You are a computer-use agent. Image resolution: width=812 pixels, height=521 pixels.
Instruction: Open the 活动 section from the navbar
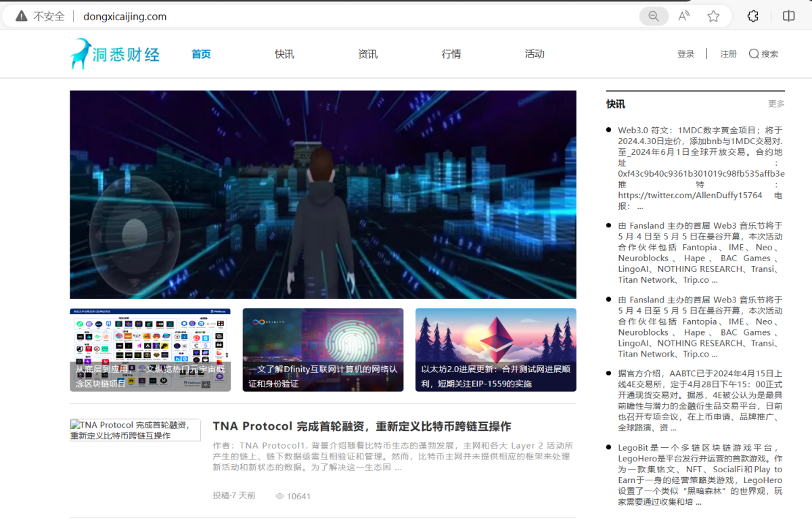point(535,53)
